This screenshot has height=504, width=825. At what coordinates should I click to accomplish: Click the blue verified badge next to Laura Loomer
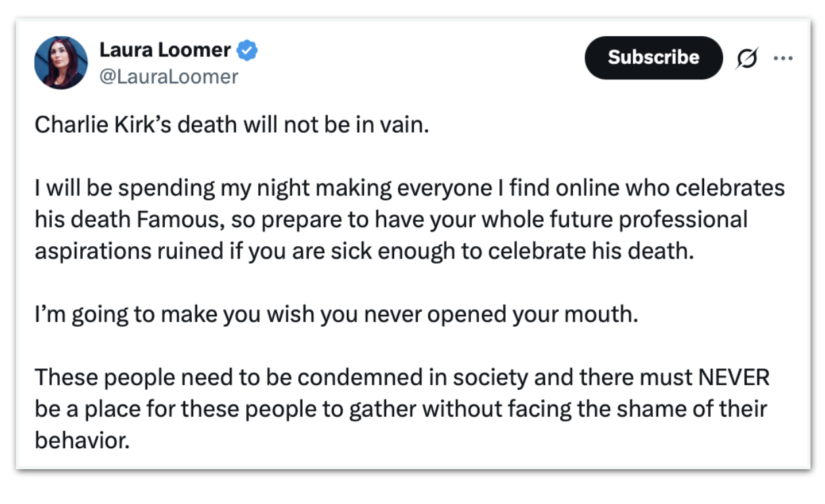click(246, 49)
